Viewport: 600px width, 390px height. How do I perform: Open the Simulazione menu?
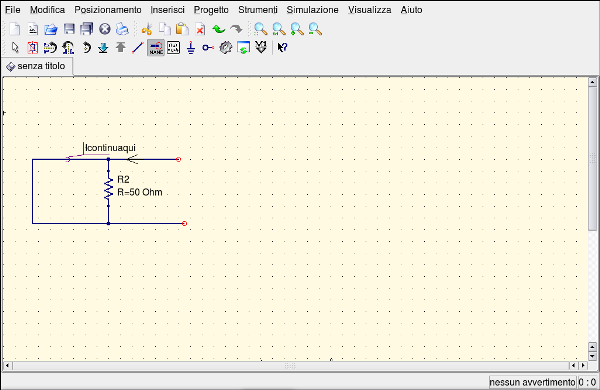312,10
